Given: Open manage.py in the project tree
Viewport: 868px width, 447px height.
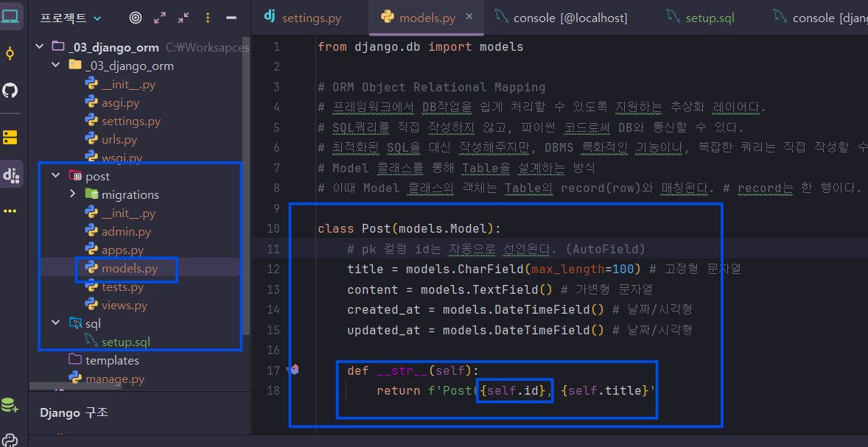Looking at the screenshot, I should point(106,379).
